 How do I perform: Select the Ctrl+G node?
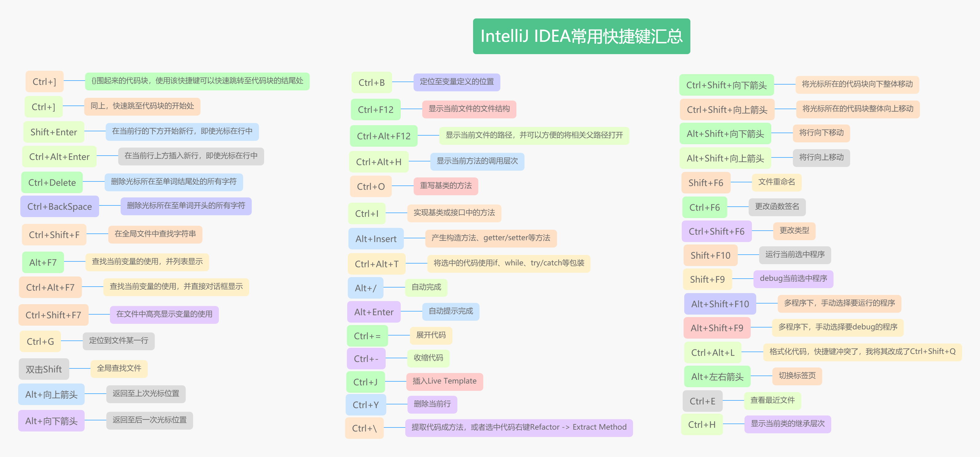pos(40,341)
